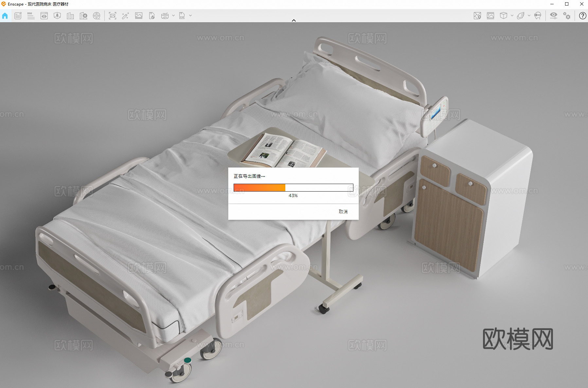Maximize the Enscape window

coord(567,4)
